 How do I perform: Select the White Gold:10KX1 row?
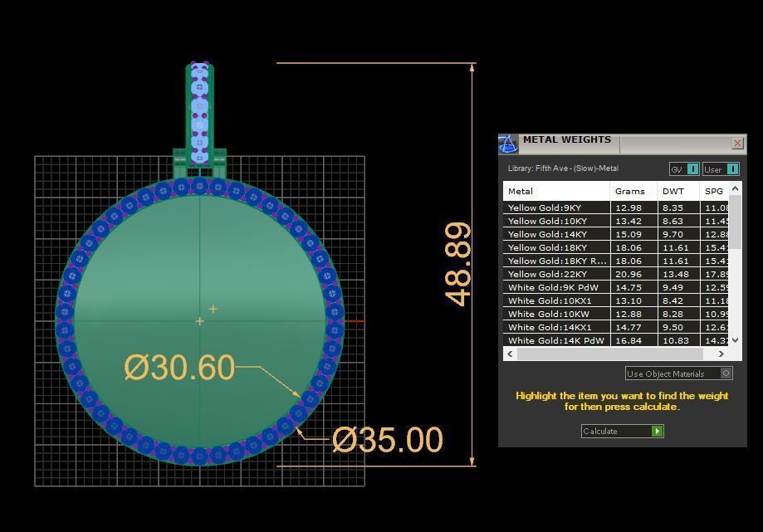pyautogui.click(x=615, y=300)
